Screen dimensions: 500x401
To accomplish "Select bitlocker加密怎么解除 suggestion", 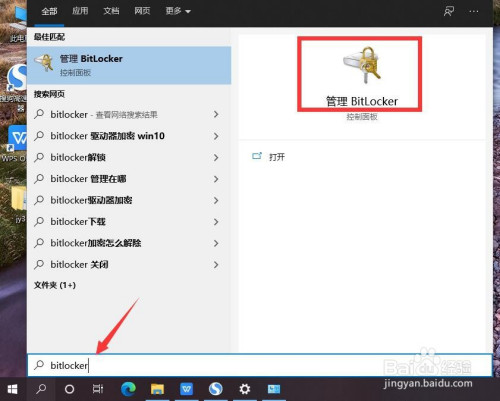I will pos(129,243).
